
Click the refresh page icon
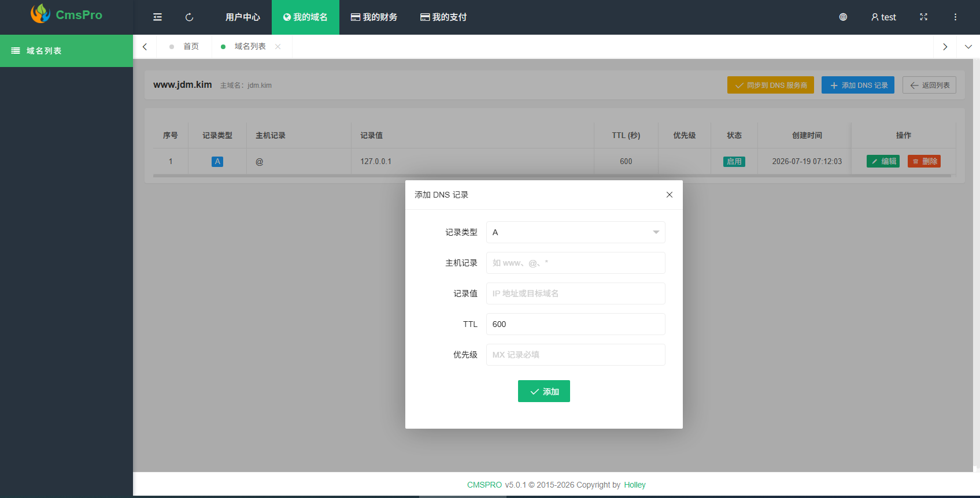pos(189,17)
